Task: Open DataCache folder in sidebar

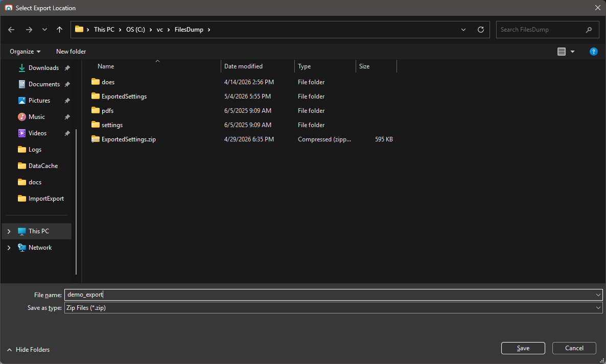Action: [x=43, y=166]
